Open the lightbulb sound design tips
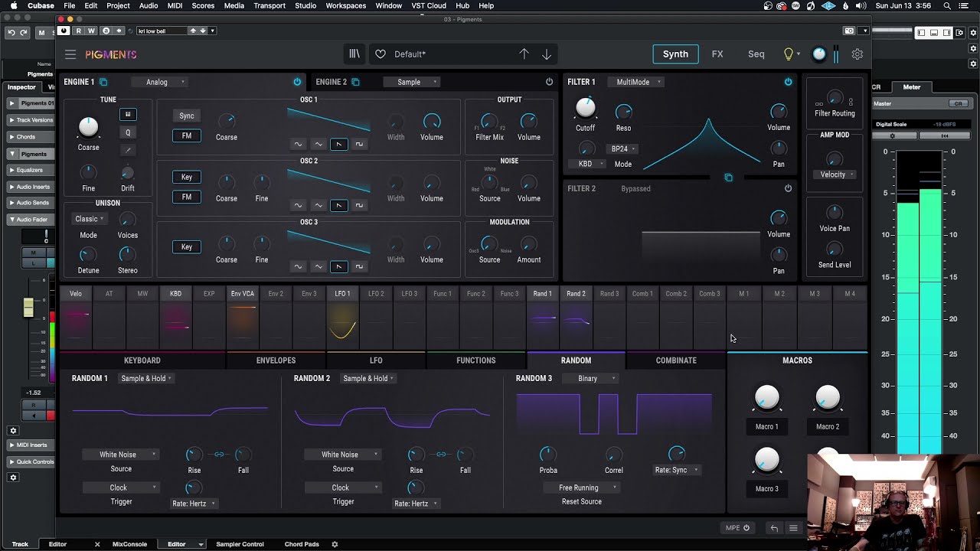 pos(789,54)
